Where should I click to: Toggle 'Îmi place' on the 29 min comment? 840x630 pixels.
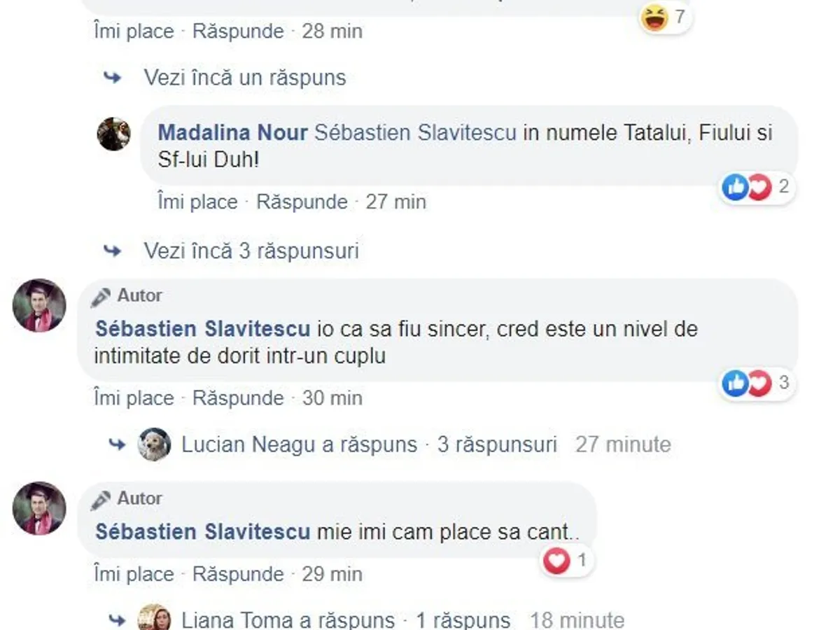134,574
